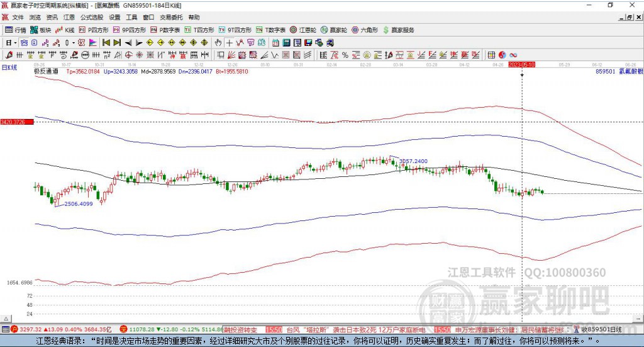The image size is (644, 347).
Task: Jump to first bar with skip-start icon
Action: tap(106, 43)
